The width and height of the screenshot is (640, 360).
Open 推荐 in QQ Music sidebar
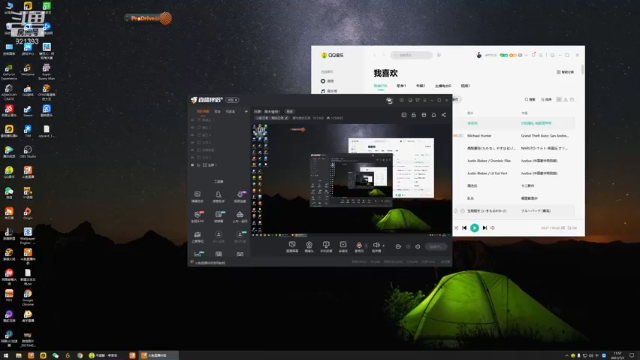pos(328,81)
